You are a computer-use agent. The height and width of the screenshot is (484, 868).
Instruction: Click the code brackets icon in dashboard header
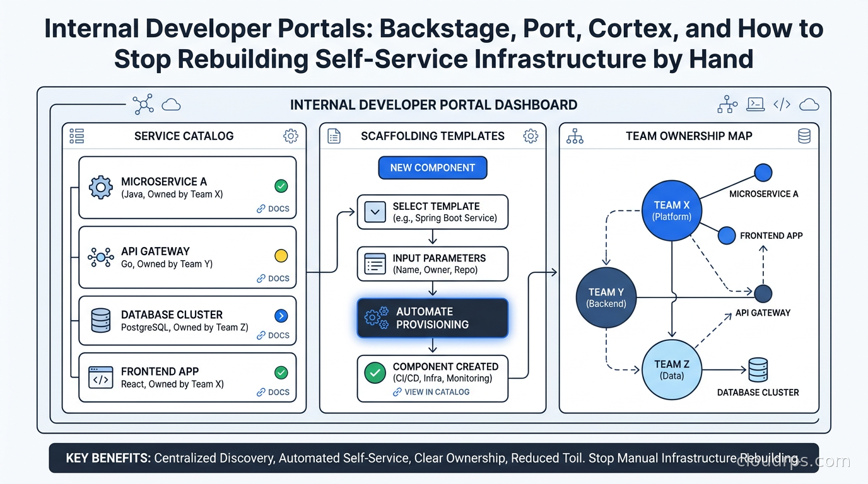tap(782, 105)
